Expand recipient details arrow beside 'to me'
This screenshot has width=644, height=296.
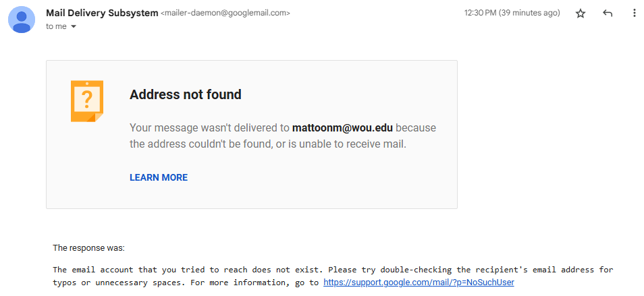point(74,27)
